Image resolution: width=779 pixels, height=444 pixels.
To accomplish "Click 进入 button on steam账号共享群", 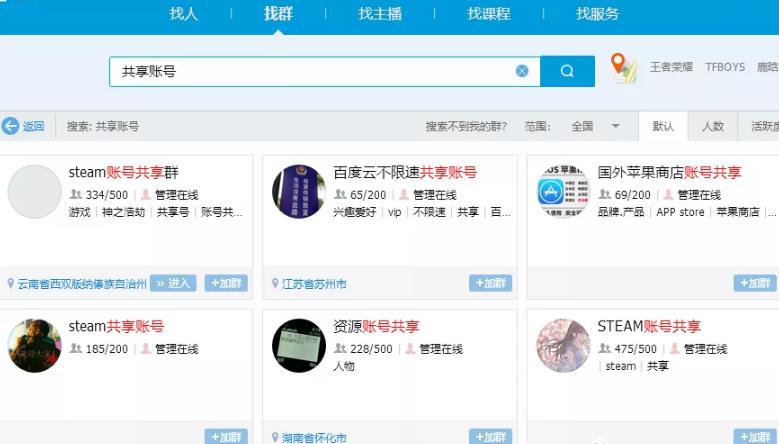I will tap(173, 283).
